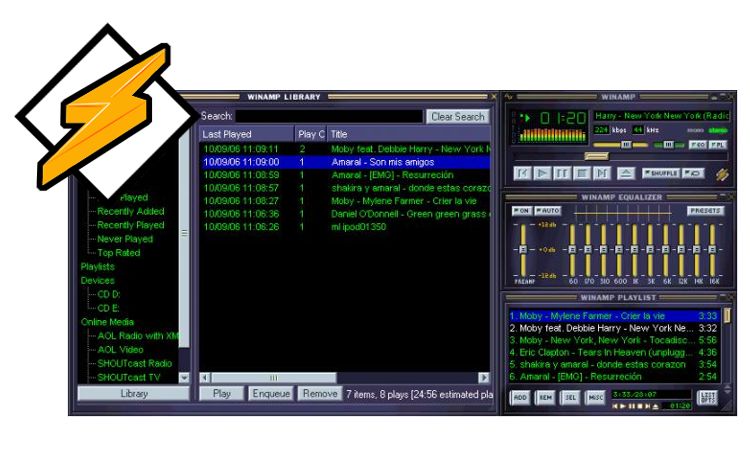The width and height of the screenshot is (750, 453).
Task: Click the 01:20 time display
Action: click(x=563, y=118)
